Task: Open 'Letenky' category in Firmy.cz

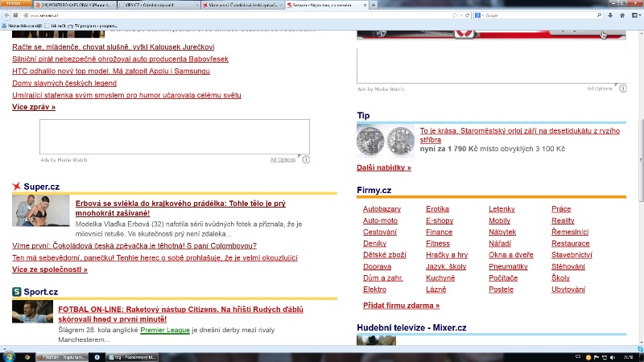Action: 502,209
